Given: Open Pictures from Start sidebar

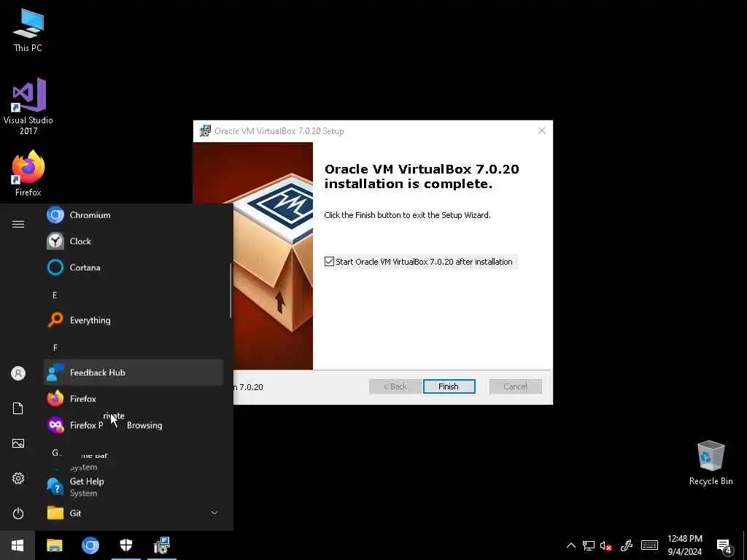Looking at the screenshot, I should pos(18,443).
